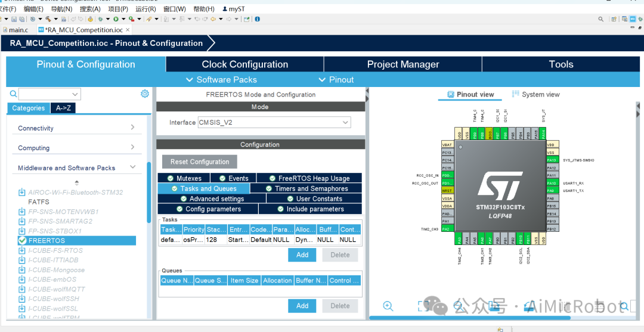Click the Reset Configuration button

coord(200,162)
